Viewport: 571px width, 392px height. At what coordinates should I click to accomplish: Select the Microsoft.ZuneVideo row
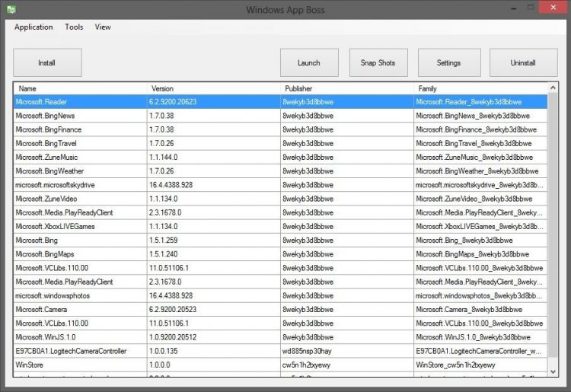(x=280, y=199)
